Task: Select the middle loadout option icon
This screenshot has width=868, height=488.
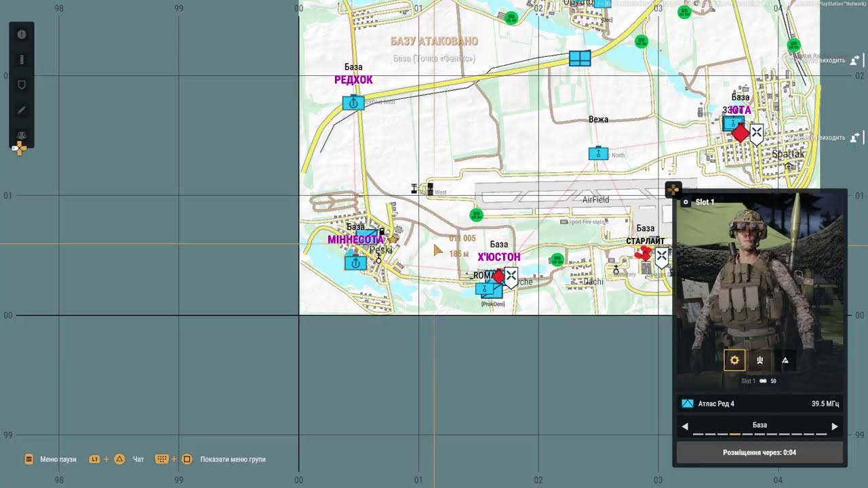Action: click(759, 361)
